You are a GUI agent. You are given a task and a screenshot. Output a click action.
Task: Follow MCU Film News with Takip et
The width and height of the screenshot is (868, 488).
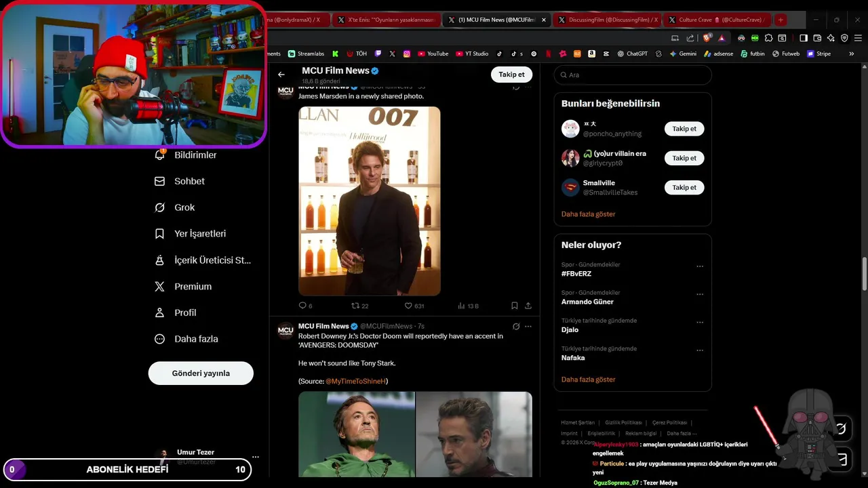tap(511, 75)
